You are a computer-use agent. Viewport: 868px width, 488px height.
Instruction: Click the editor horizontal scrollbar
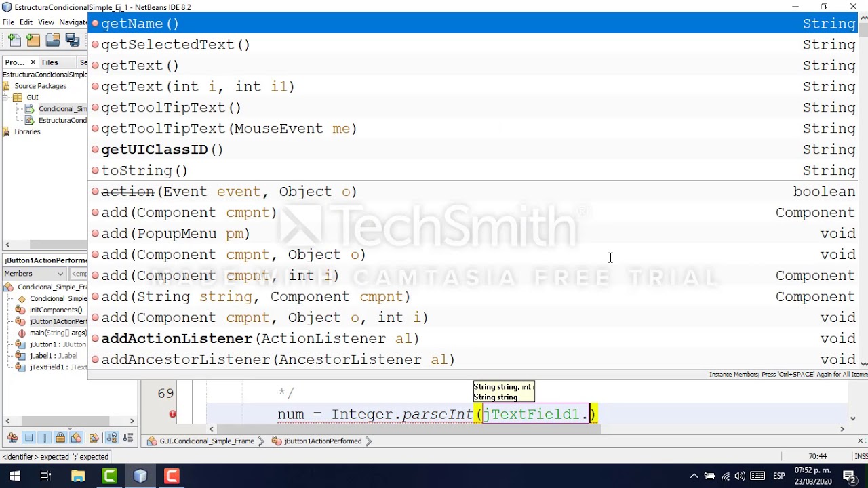pyautogui.click(x=408, y=429)
